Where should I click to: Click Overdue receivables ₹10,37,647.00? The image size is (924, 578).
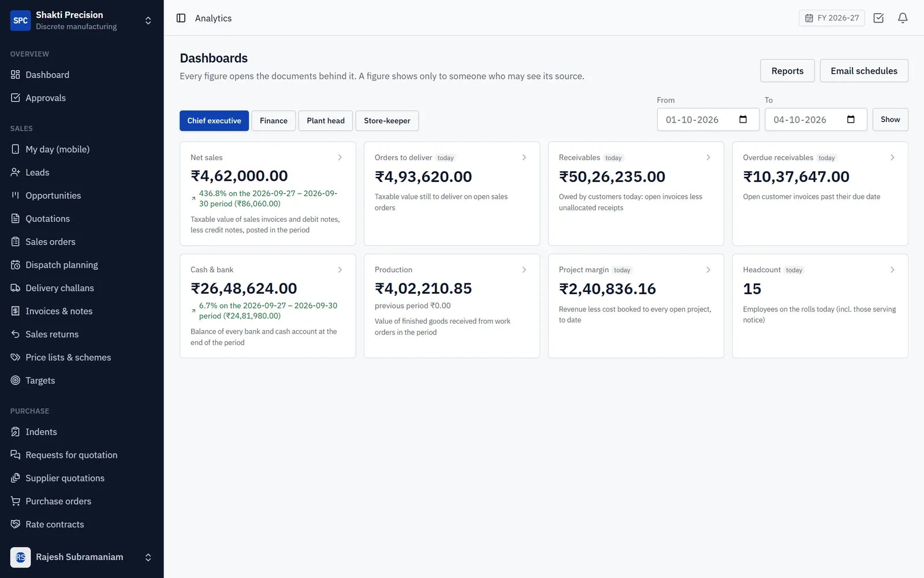tap(796, 176)
